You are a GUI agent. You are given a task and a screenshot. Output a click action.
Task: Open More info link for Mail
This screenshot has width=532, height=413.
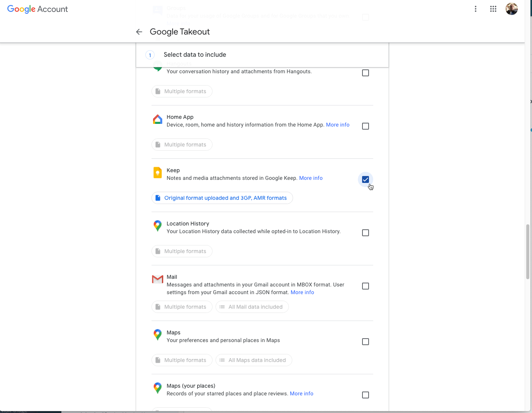(302, 292)
